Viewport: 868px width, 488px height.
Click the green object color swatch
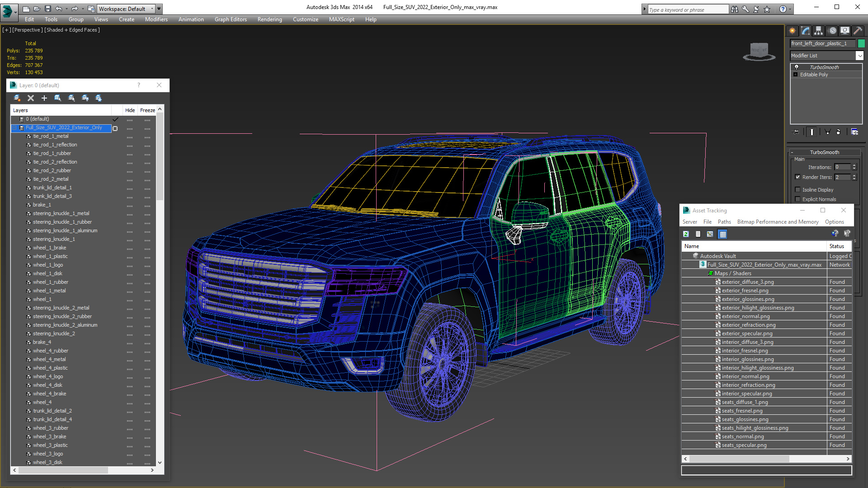click(x=861, y=43)
